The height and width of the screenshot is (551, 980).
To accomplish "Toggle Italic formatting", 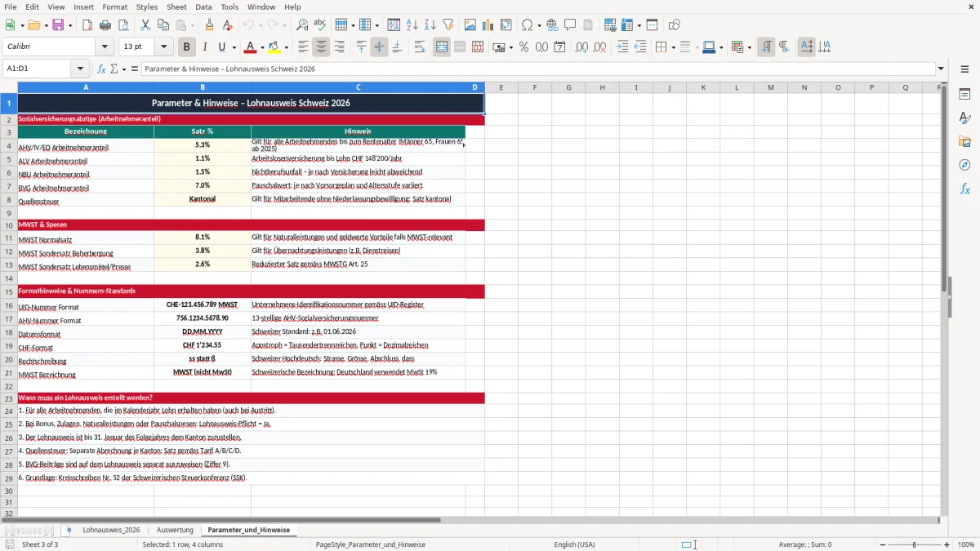I will click(204, 47).
